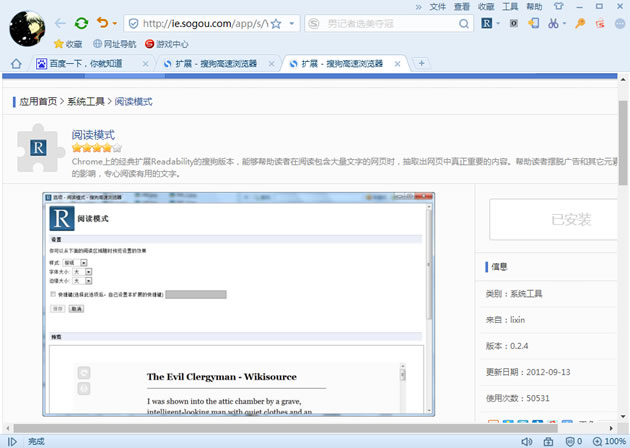Click 应用首页 breadcrumb link
This screenshot has height=448, width=630.
[x=38, y=102]
